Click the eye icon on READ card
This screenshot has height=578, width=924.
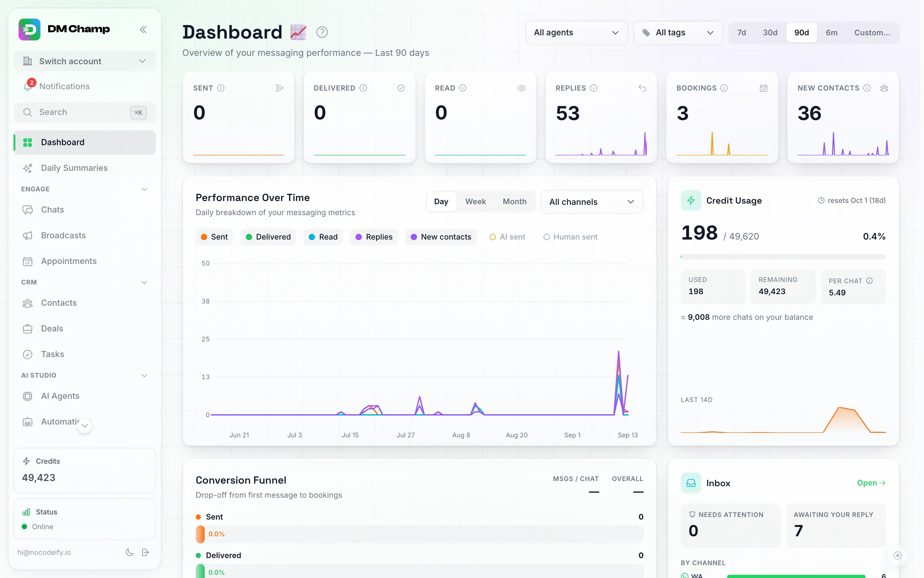click(522, 88)
